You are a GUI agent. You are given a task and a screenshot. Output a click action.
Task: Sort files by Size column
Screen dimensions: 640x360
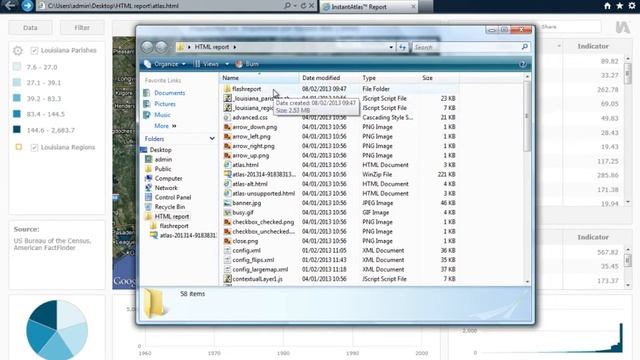(x=439, y=78)
